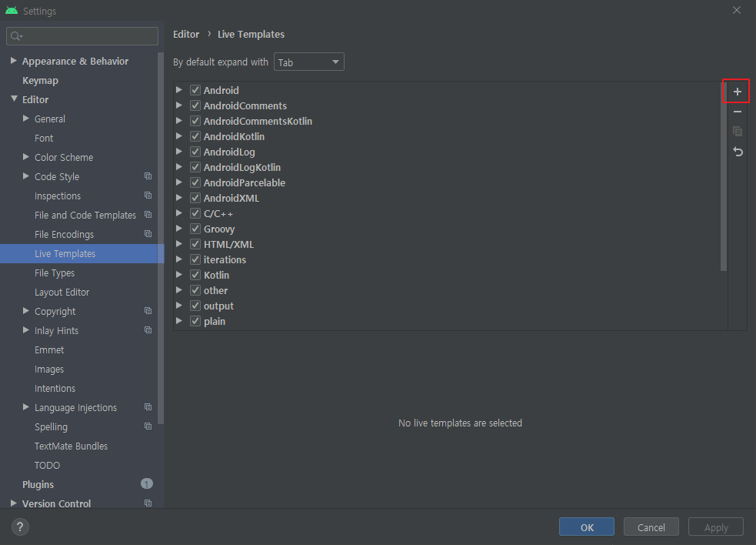Click the OK button
The image size is (756, 545).
coord(587,527)
